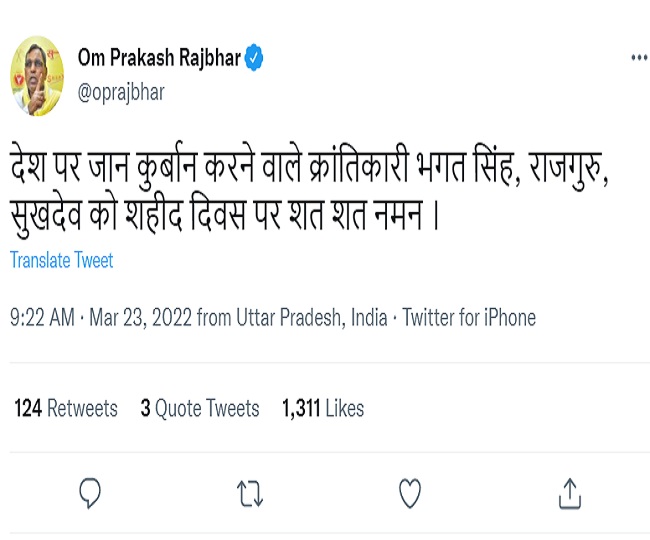Viewport: 650px width, 540px height.
Task: Reply to the tweet via speech bubble icon
Action: [x=90, y=492]
